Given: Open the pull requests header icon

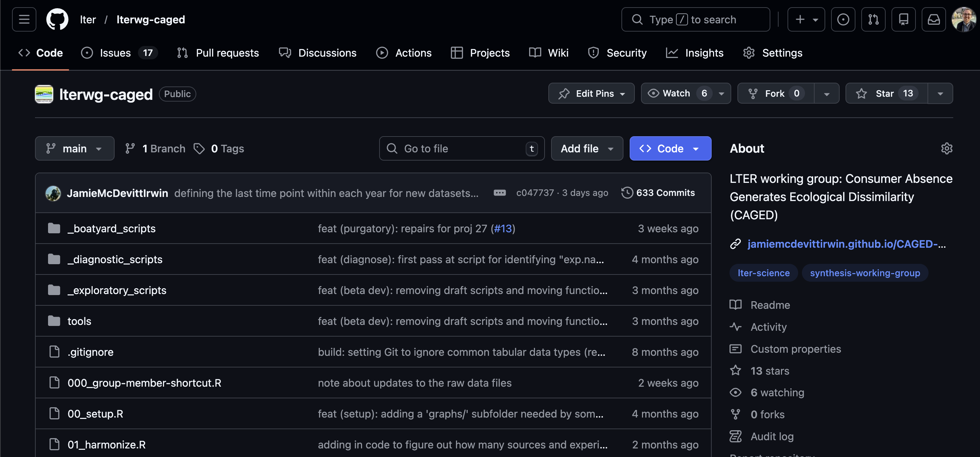Looking at the screenshot, I should tap(873, 20).
